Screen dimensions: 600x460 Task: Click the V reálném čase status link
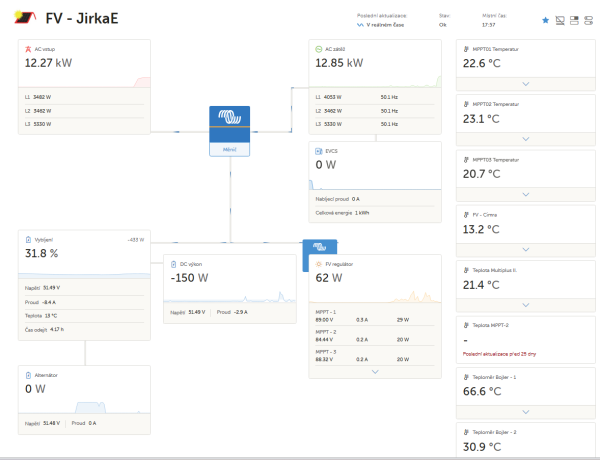381,25
